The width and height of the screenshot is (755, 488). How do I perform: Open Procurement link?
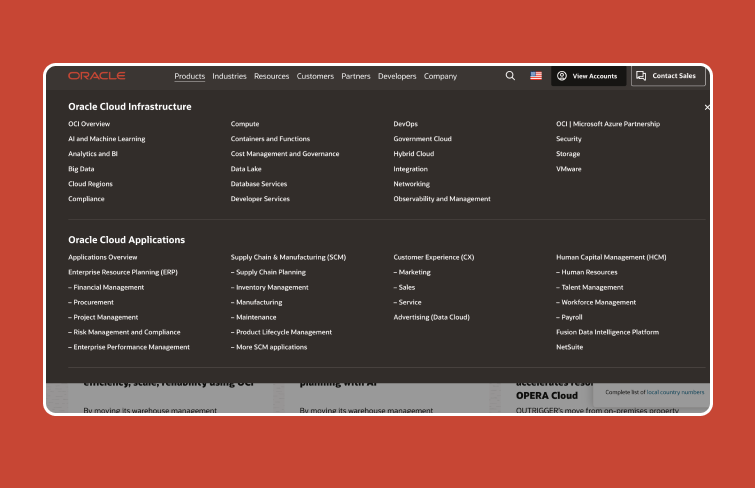[x=91, y=303]
